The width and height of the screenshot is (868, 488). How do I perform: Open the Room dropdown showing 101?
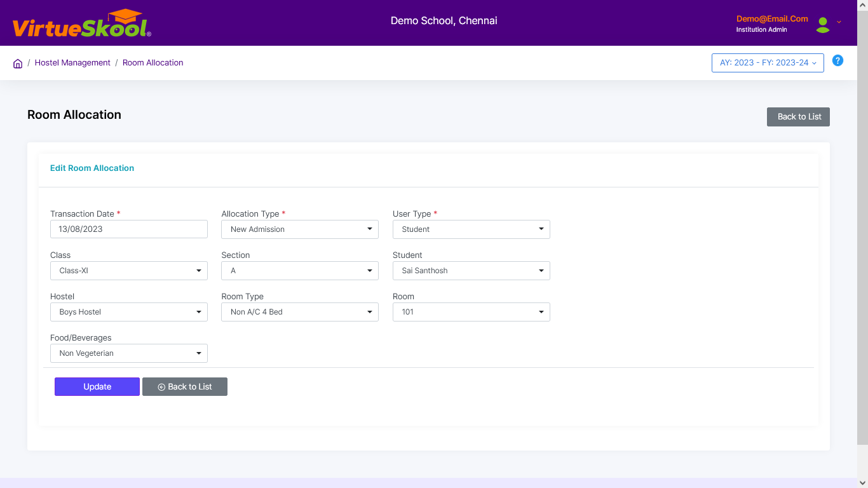tap(471, 312)
